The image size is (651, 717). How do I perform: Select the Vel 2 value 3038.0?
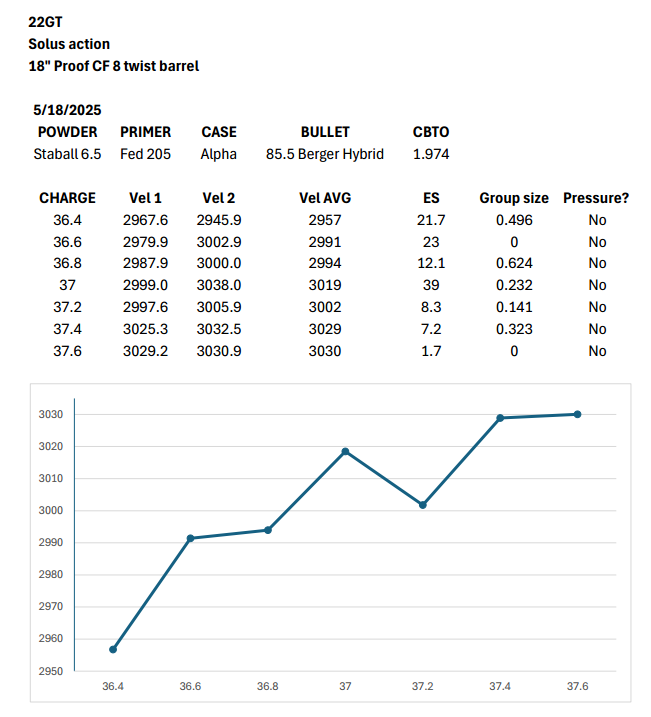(219, 286)
